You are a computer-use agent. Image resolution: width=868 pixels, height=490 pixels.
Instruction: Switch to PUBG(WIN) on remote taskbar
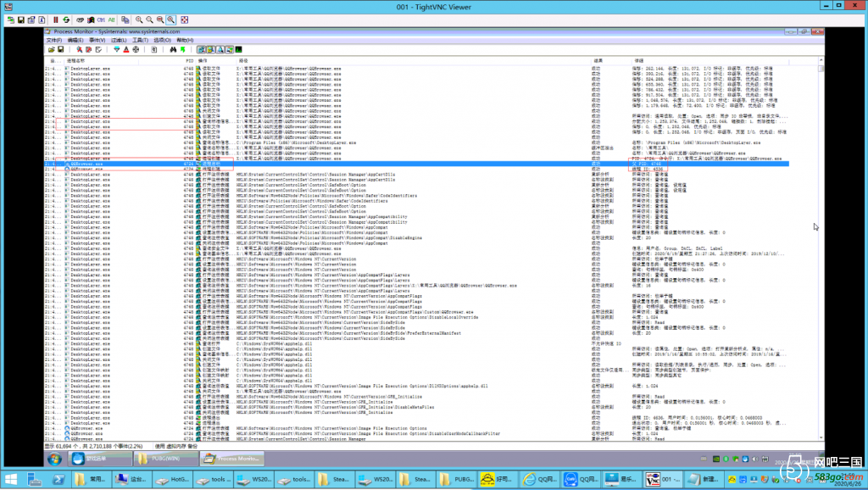click(165, 459)
